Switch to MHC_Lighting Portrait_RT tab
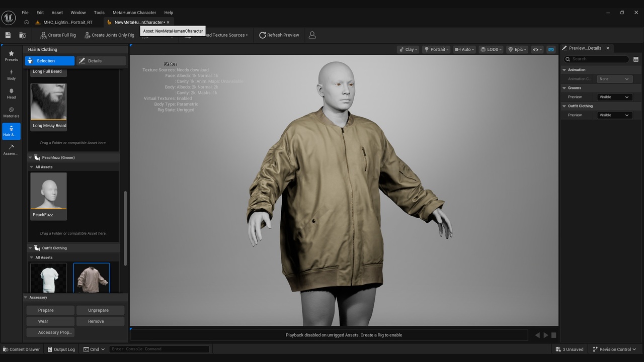The image size is (644, 362). 67,22
